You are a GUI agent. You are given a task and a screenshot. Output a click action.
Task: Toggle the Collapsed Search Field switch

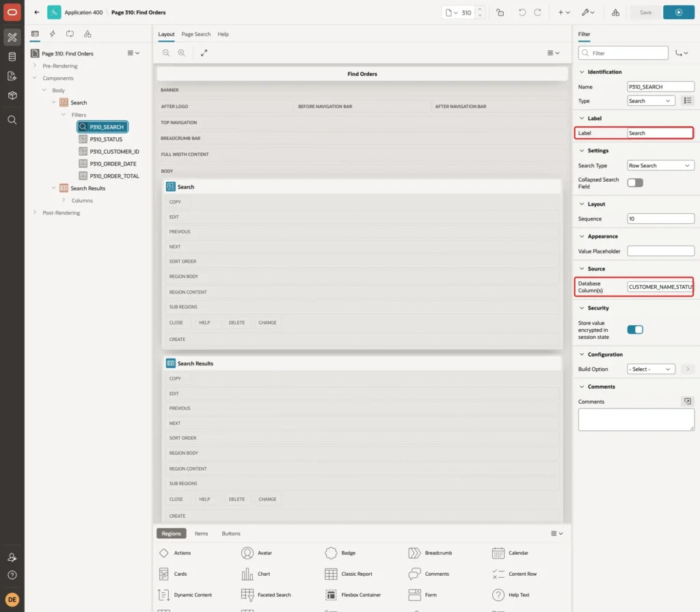pos(635,183)
